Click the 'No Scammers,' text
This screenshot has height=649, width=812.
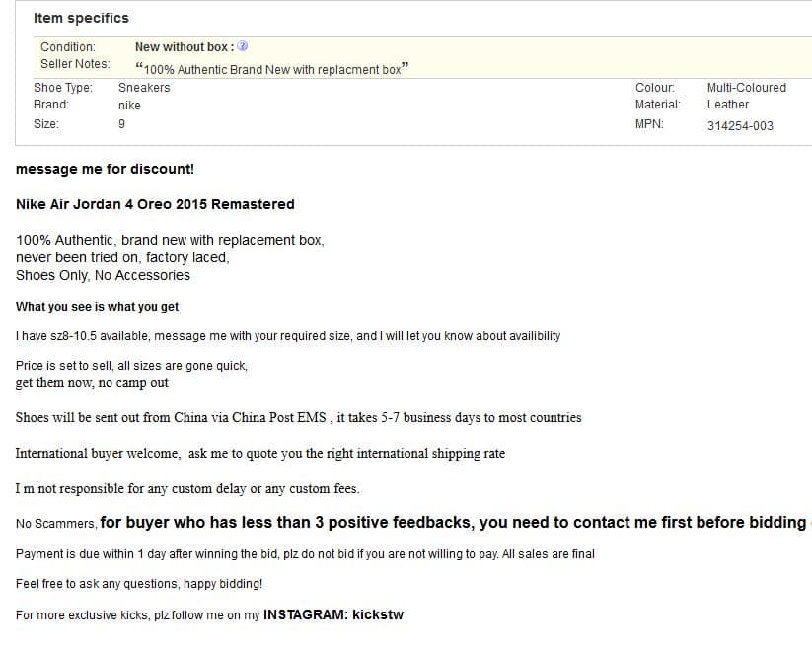point(56,524)
